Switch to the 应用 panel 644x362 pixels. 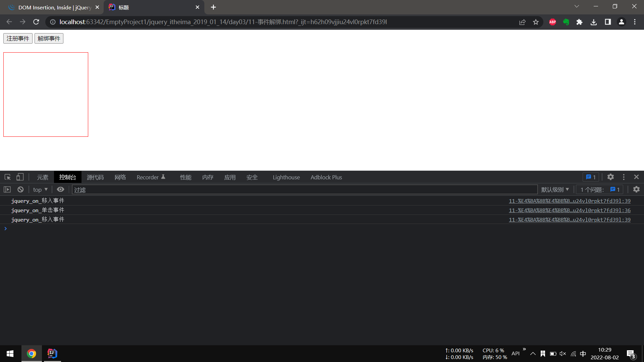click(x=230, y=177)
